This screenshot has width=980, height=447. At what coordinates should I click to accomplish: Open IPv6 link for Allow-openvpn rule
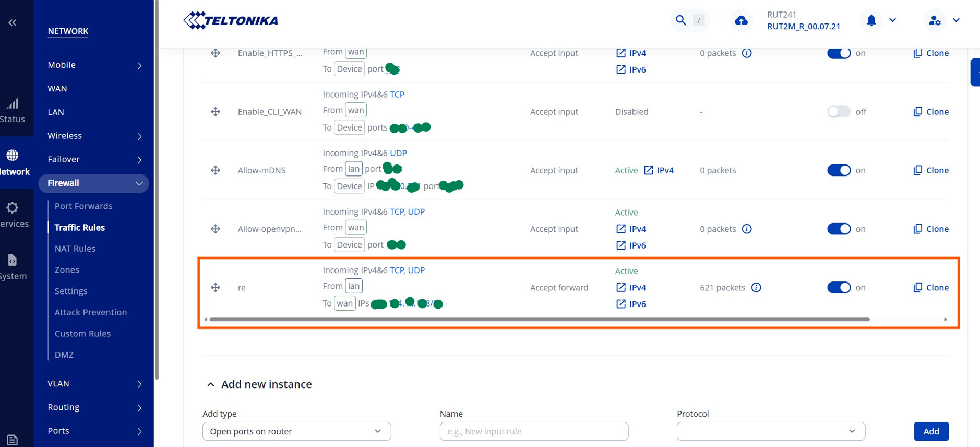coord(631,245)
